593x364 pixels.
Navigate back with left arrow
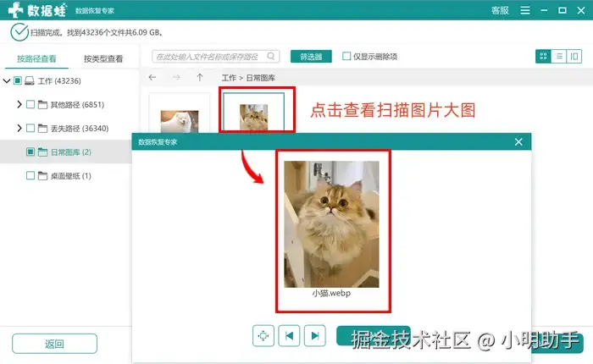pos(152,78)
